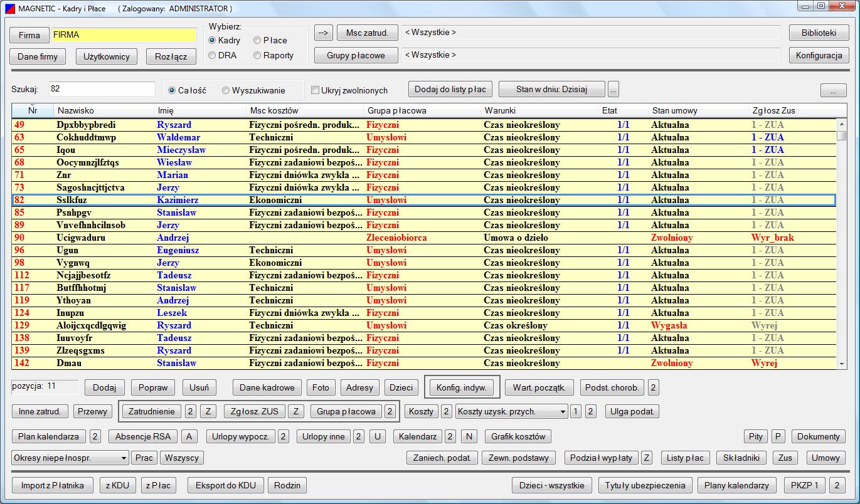Click the Stan umowy column header
Image resolution: width=860 pixels, height=504 pixels.
point(698,110)
